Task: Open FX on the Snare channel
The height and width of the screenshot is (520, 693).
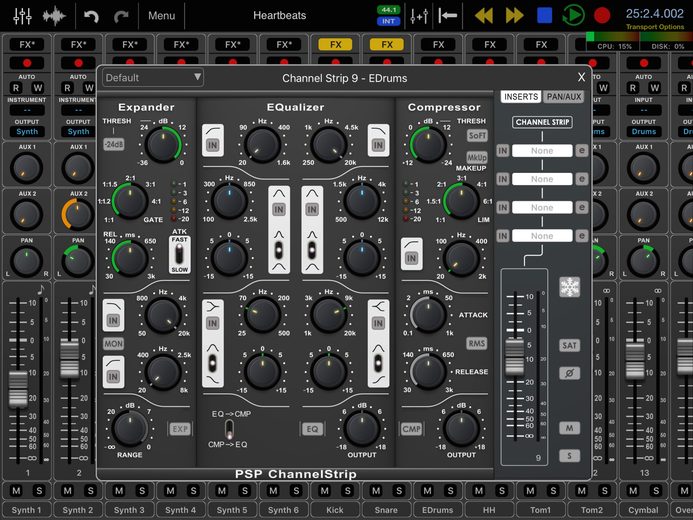Action: pos(387,45)
